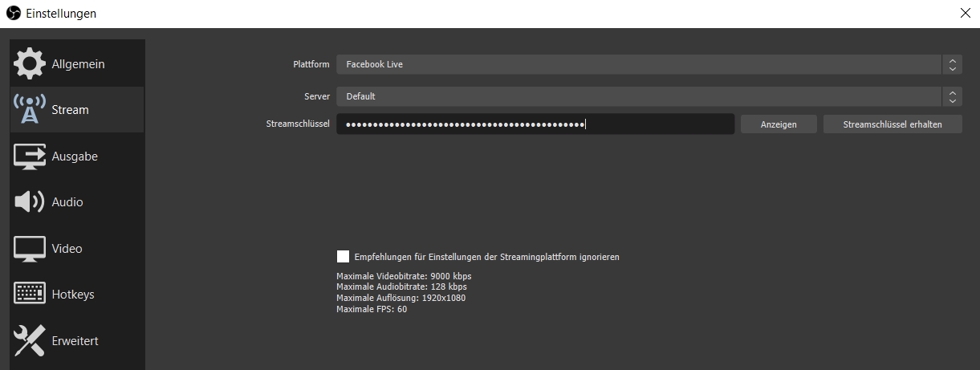Click the 'Streamschlüssel erhalten' button
Screen dimensions: 980x370
893,124
